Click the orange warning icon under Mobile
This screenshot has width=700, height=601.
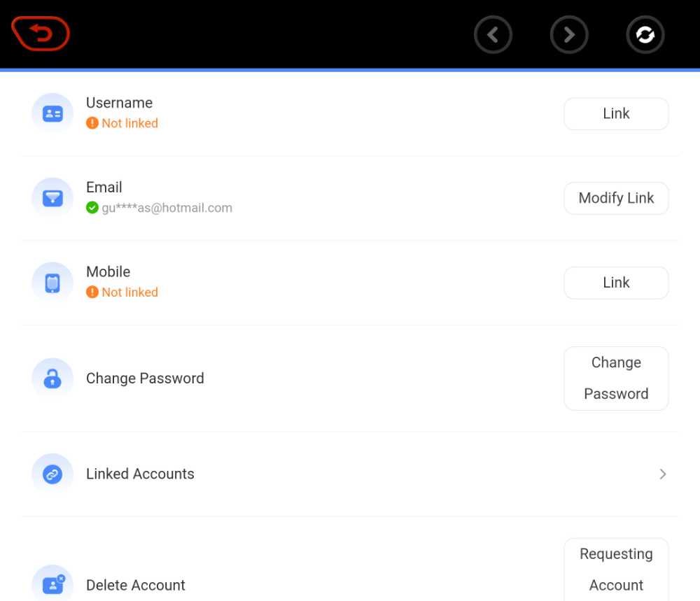(x=92, y=292)
